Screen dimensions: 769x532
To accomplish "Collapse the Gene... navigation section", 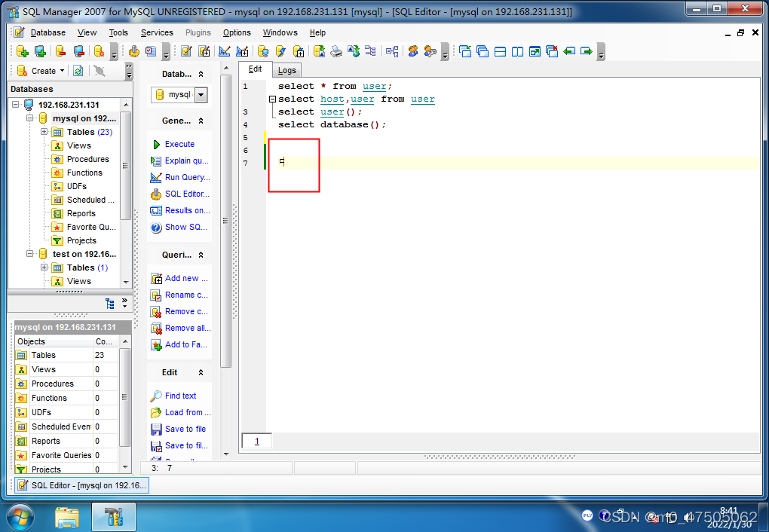I will coord(201,121).
